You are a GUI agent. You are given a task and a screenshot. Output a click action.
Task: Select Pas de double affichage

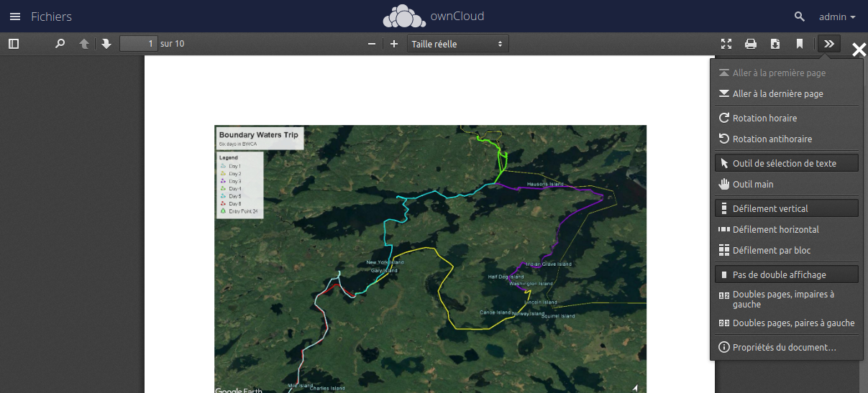787,274
